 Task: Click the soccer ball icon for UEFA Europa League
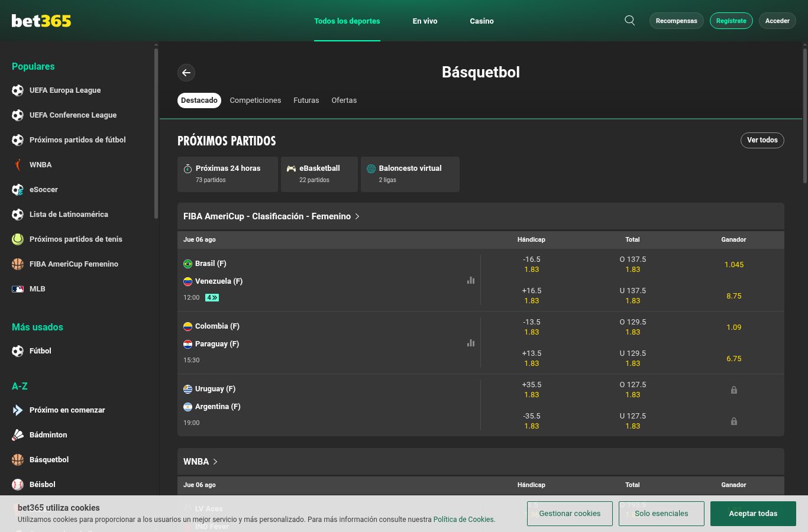[x=18, y=90]
